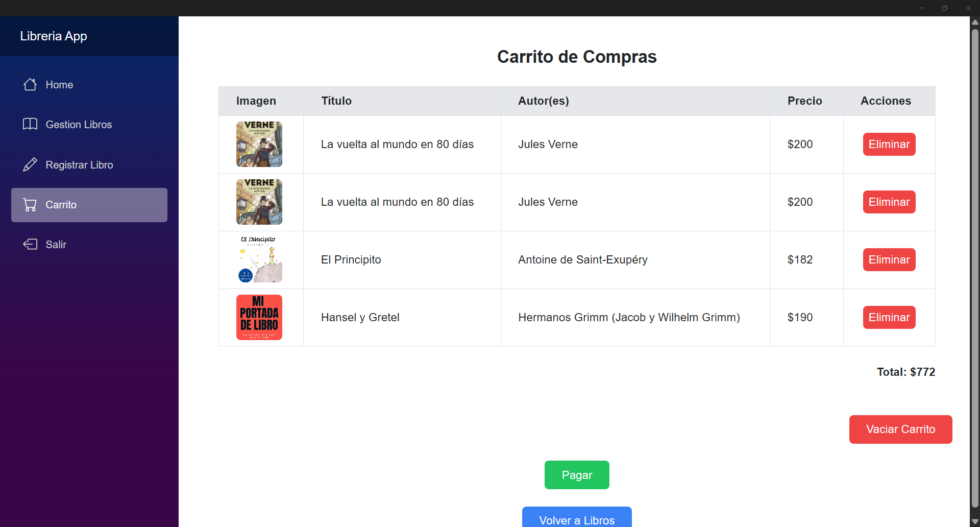980x527 pixels.
Task: Click the vertical scrollbar down arrow
Action: pos(975,522)
